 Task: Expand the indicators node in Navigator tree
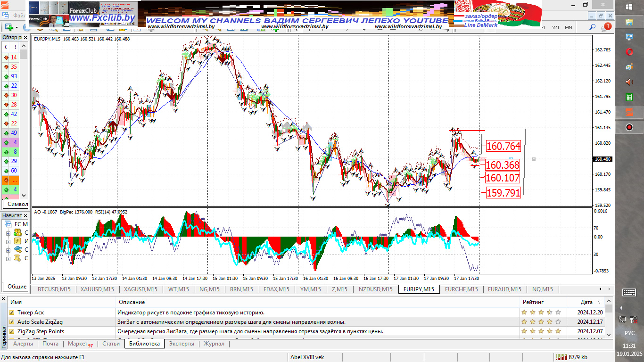point(8,241)
